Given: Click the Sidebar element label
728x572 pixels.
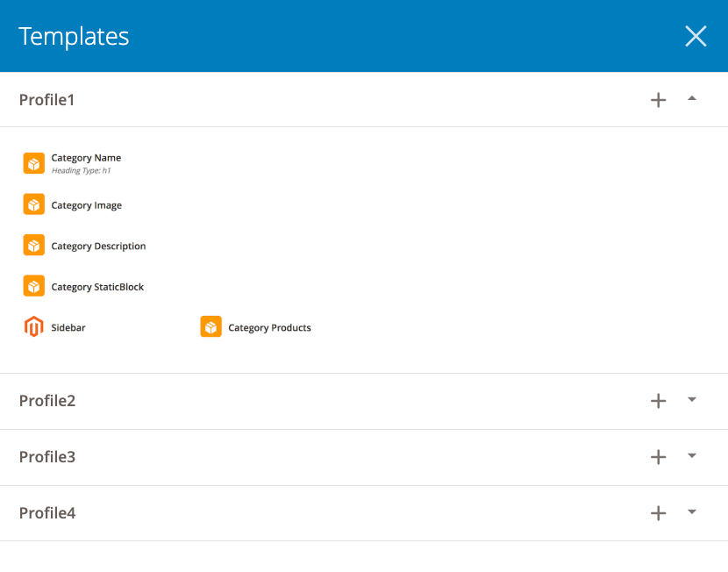Looking at the screenshot, I should [68, 328].
